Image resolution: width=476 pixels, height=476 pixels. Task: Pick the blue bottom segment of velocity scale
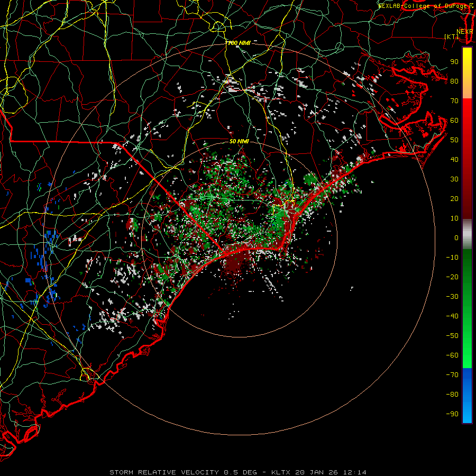(467, 395)
